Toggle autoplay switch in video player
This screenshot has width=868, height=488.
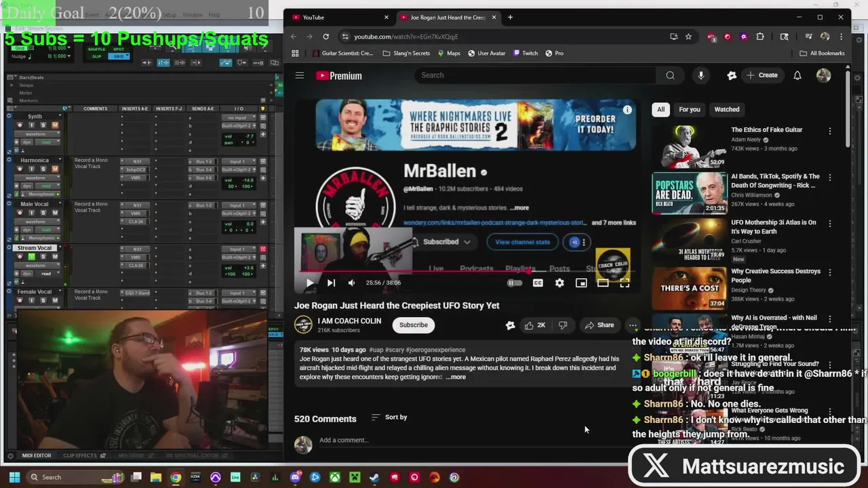pyautogui.click(x=515, y=283)
